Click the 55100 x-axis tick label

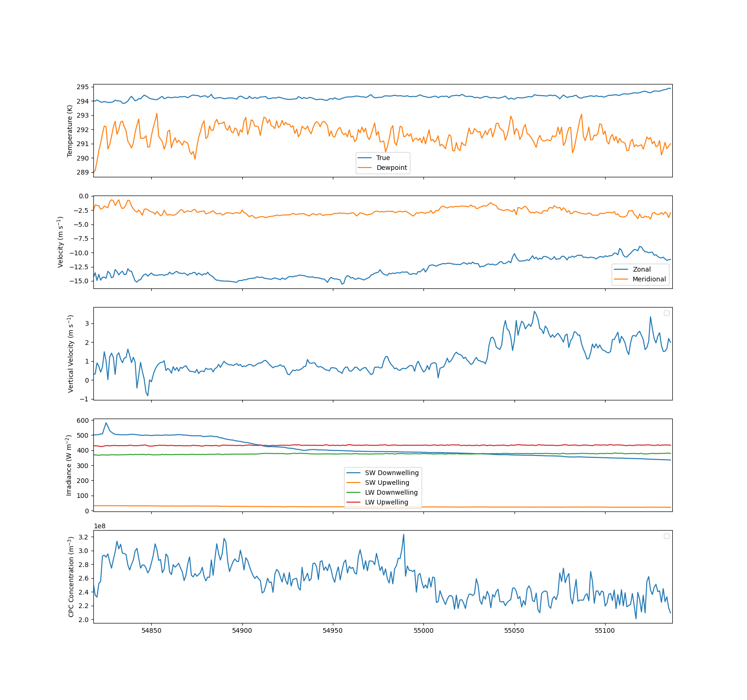[x=605, y=630]
